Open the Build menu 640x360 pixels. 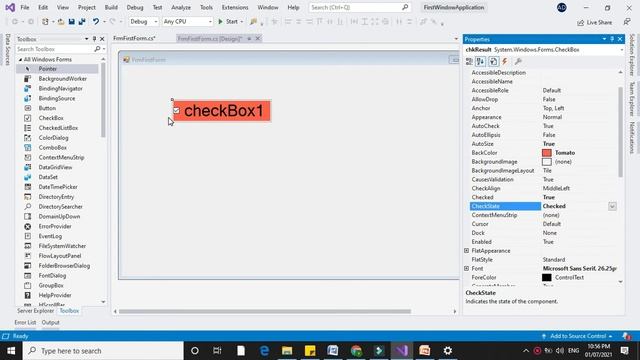pos(111,7)
